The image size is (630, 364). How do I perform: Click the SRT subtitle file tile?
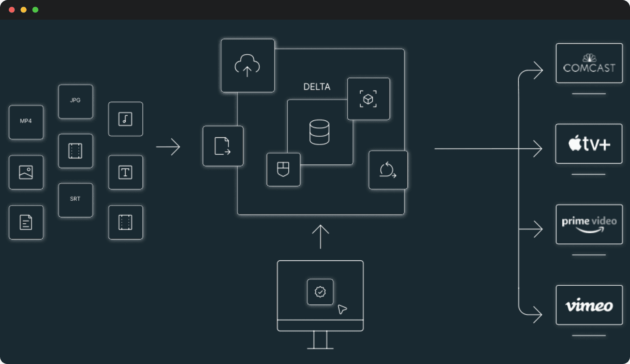(75, 200)
